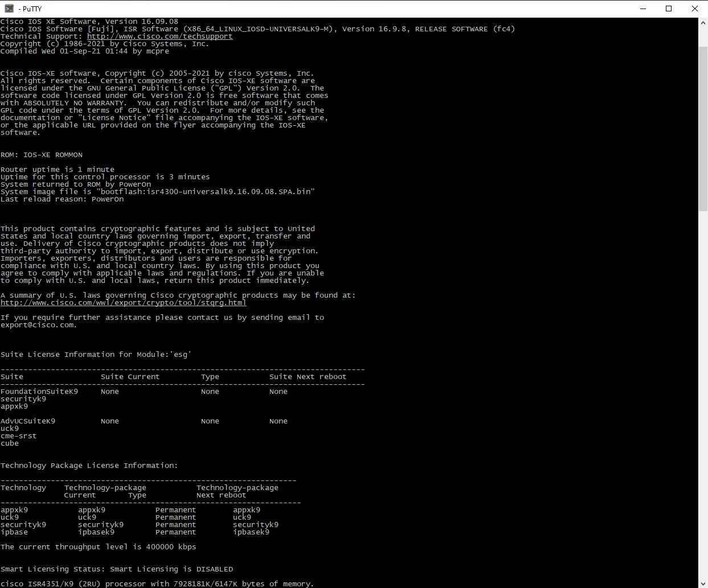Click the terminal scrollbar thumb

pyautogui.click(x=703, y=128)
